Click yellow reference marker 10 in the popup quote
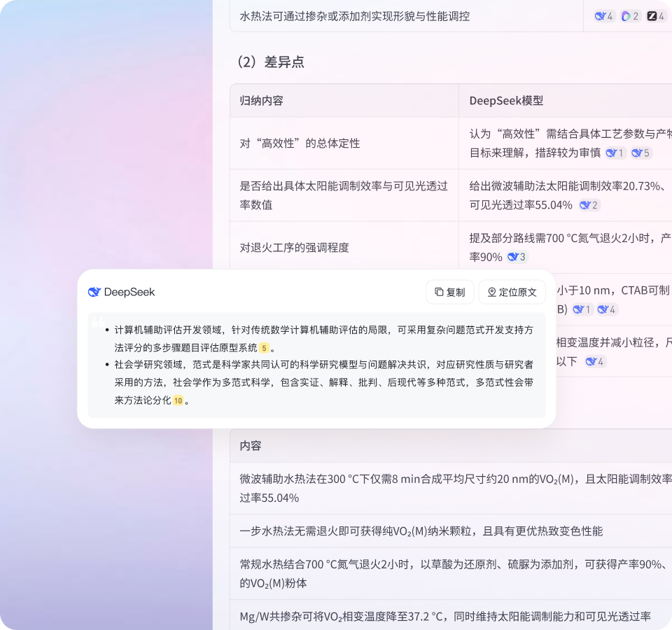 tap(178, 400)
